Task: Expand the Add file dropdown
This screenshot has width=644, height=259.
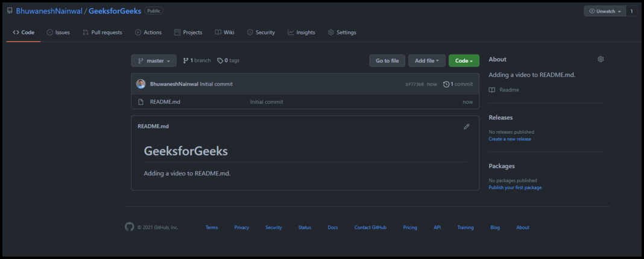Action: click(x=427, y=61)
